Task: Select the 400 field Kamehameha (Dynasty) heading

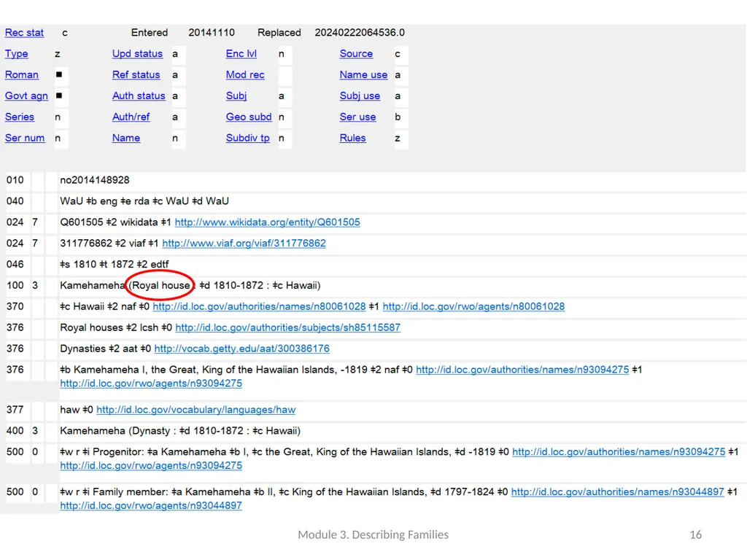Action: pyautogui.click(x=180, y=430)
